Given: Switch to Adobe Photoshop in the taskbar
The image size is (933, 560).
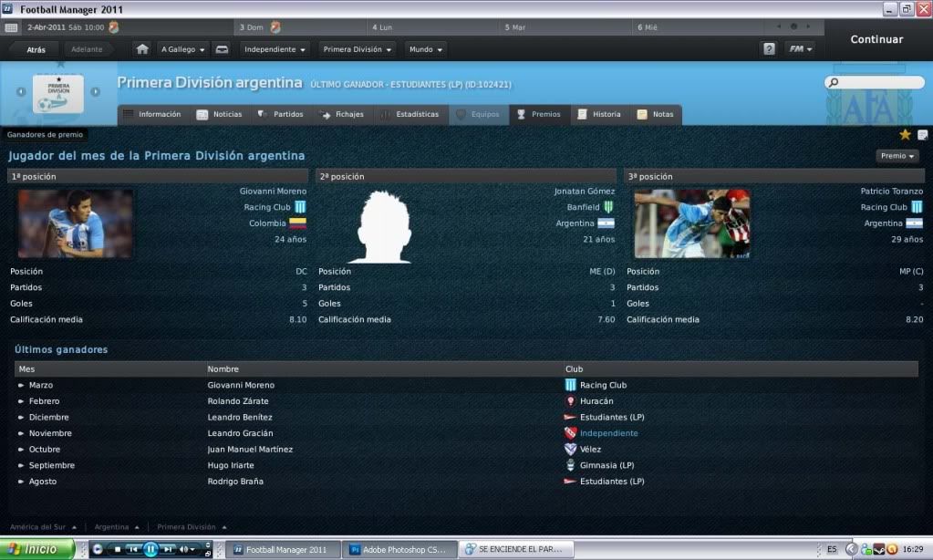Looking at the screenshot, I should coord(401,550).
